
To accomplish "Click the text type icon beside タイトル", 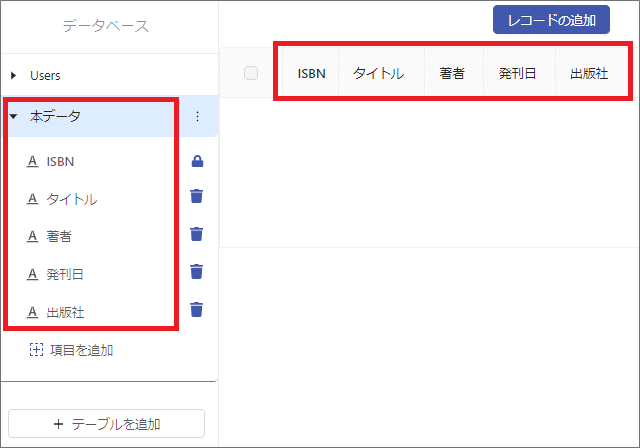I will point(32,199).
